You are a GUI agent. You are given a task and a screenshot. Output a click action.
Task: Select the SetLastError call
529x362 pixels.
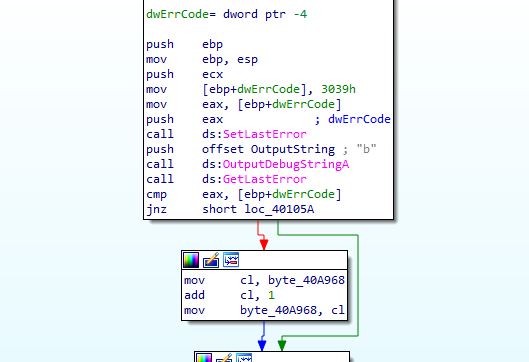tap(264, 134)
